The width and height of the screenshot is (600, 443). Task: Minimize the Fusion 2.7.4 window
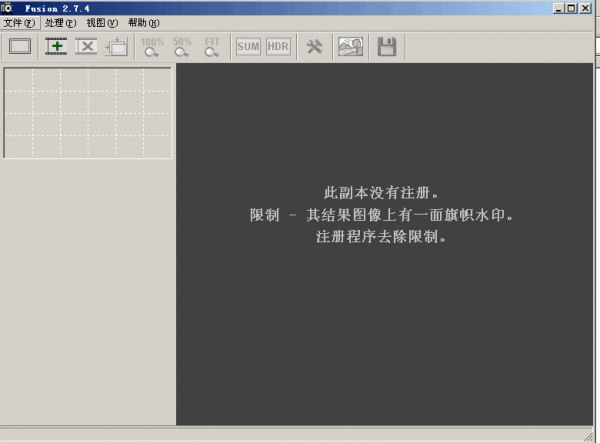[559, 8]
